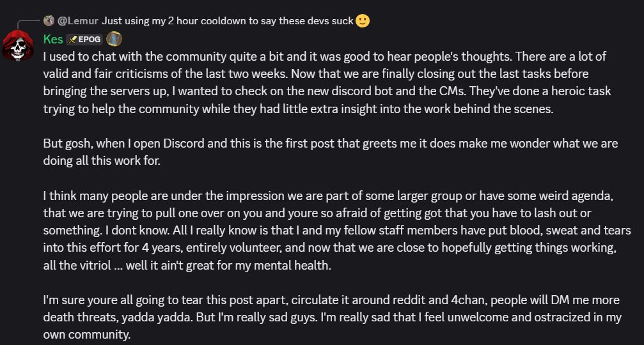Open the Kes username profile popup
Screen dimensions: 644x345
tap(53, 39)
